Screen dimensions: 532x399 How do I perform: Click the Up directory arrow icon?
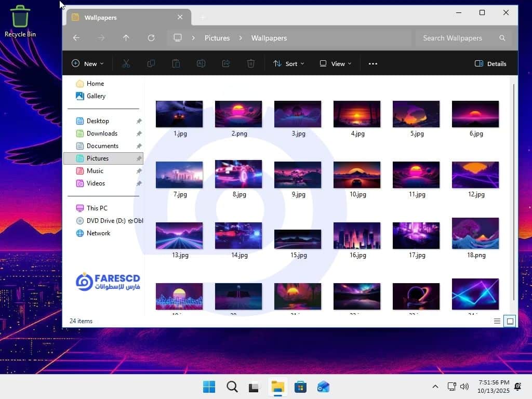coord(126,38)
